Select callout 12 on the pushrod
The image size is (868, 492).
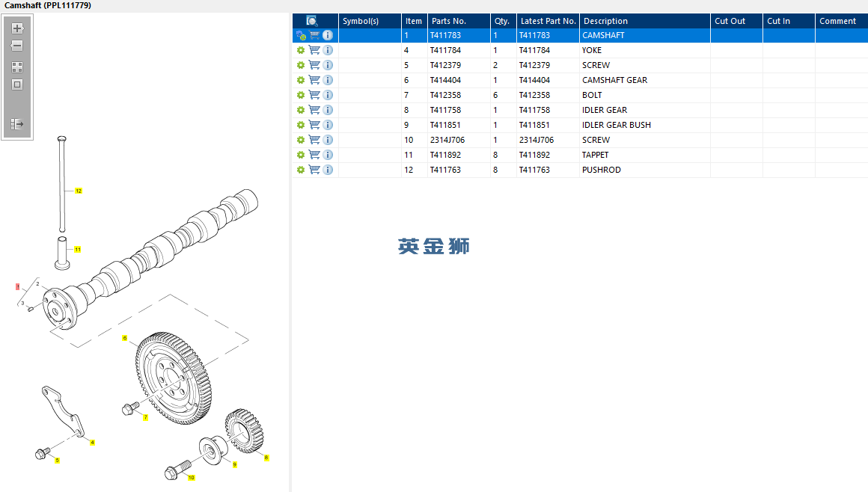[x=79, y=191]
